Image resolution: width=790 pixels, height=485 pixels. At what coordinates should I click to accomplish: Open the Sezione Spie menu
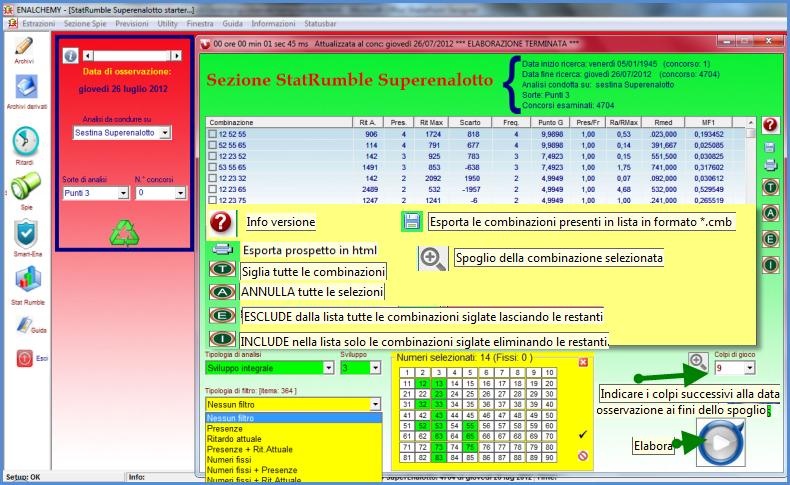tap(85, 24)
